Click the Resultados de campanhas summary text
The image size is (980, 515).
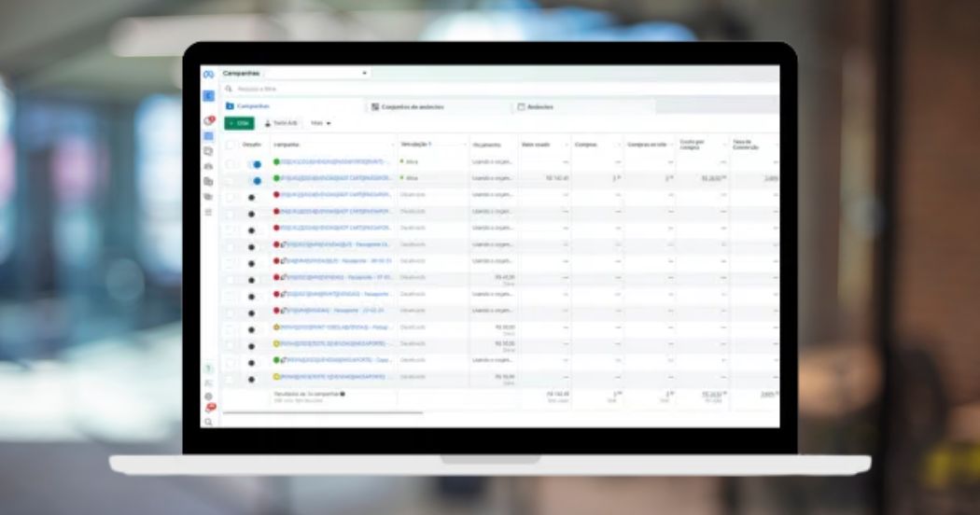pyautogui.click(x=306, y=394)
